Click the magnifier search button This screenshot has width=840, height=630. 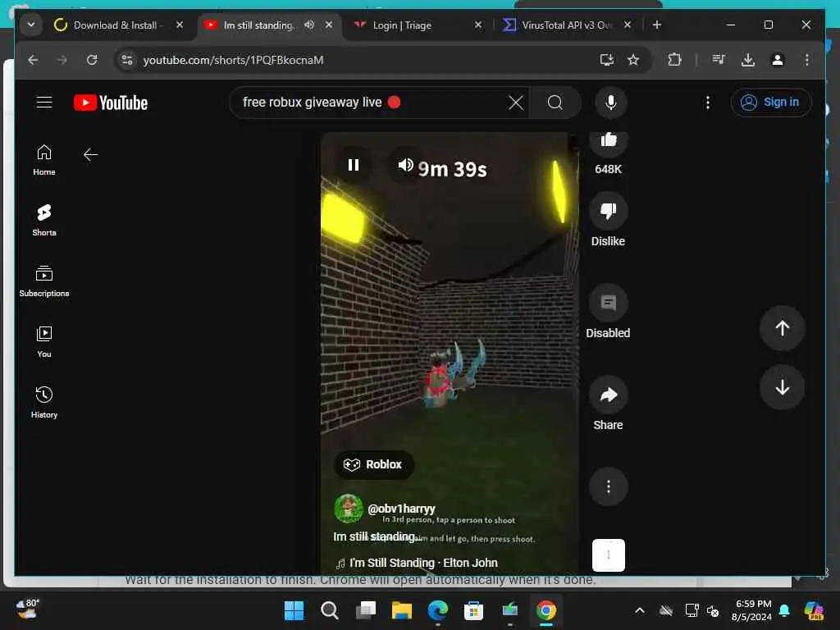coord(555,103)
